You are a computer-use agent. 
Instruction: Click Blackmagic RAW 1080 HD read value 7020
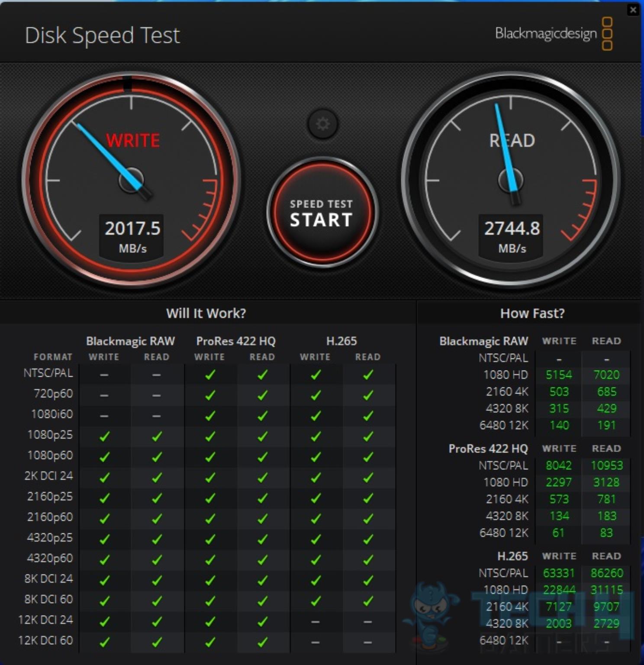click(606, 375)
